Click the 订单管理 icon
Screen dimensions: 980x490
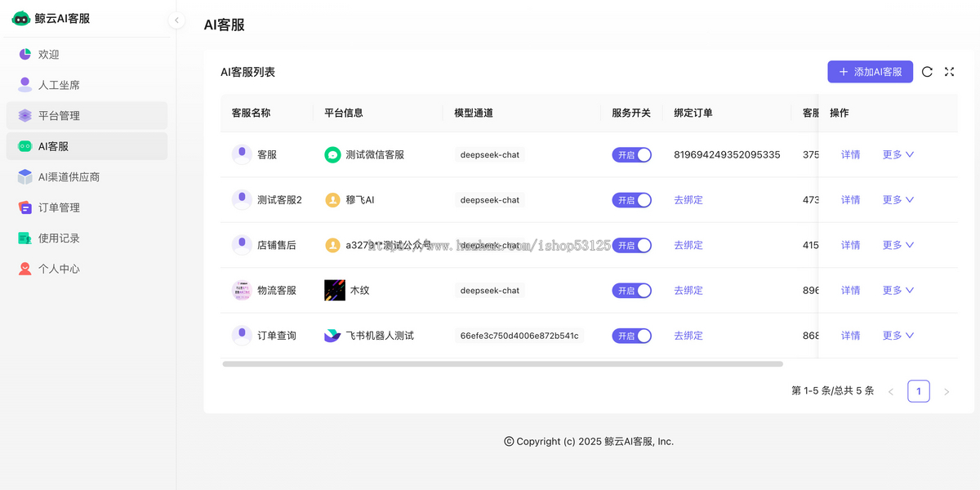click(x=24, y=207)
